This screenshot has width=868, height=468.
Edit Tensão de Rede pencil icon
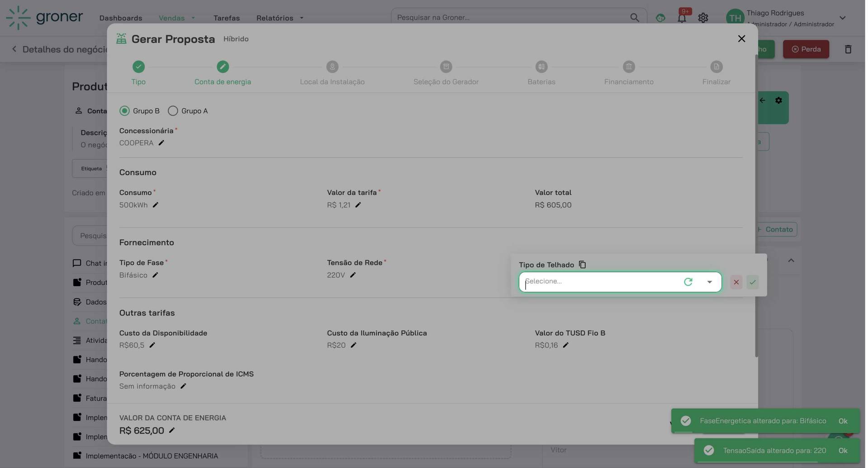[353, 275]
